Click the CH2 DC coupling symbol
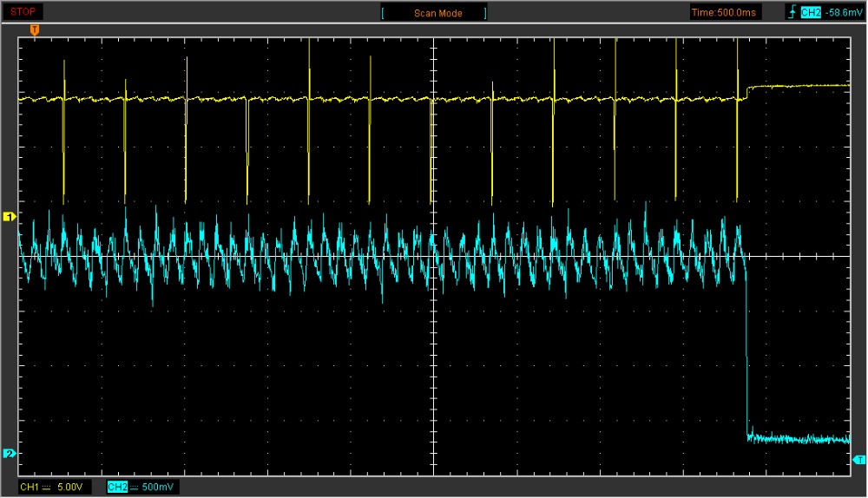 click(x=135, y=488)
